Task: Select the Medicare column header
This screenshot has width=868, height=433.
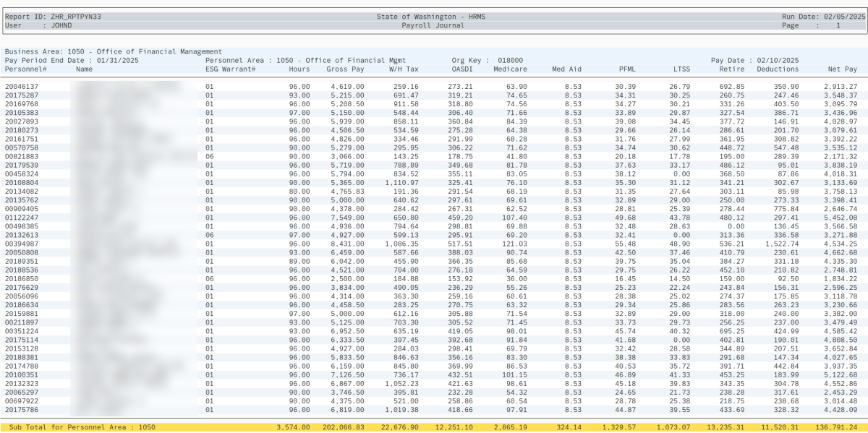Action: pos(511,69)
